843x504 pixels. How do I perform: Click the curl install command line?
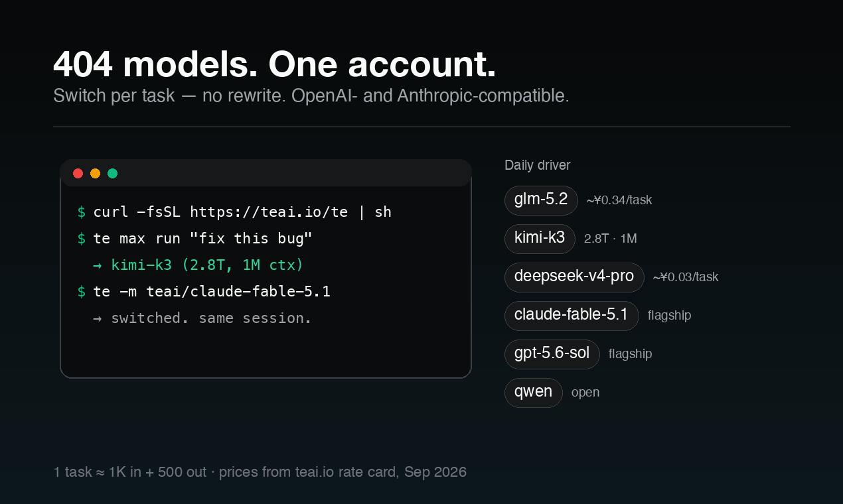coord(235,212)
